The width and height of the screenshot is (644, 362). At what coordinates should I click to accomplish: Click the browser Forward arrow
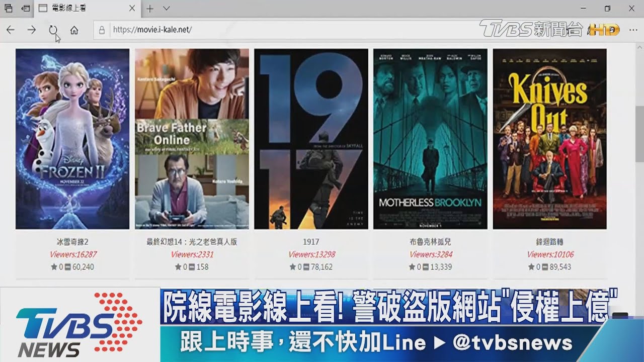[x=32, y=30]
